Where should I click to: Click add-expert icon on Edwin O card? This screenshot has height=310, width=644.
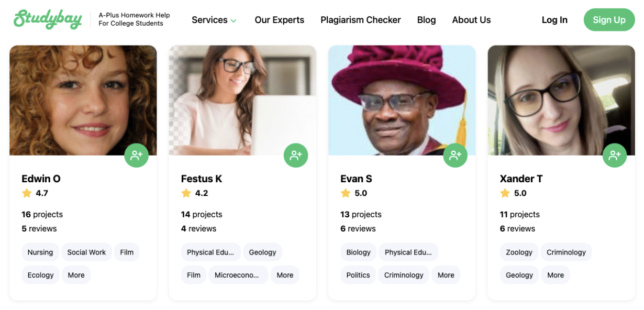point(136,155)
